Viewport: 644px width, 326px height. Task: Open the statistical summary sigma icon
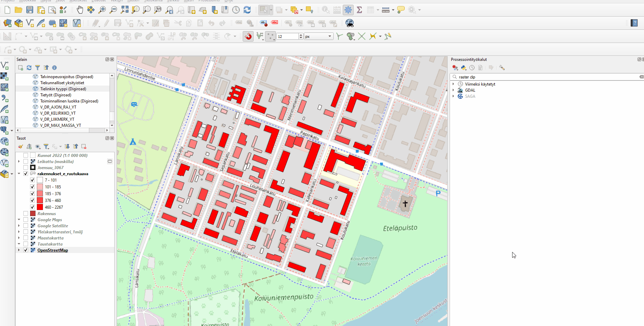click(x=359, y=10)
